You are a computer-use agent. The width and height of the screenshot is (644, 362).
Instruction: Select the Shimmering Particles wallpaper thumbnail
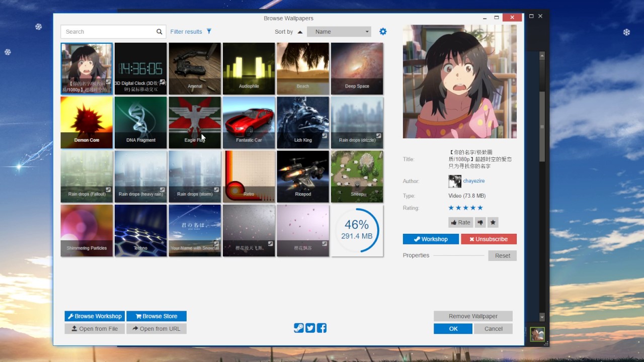tap(87, 230)
